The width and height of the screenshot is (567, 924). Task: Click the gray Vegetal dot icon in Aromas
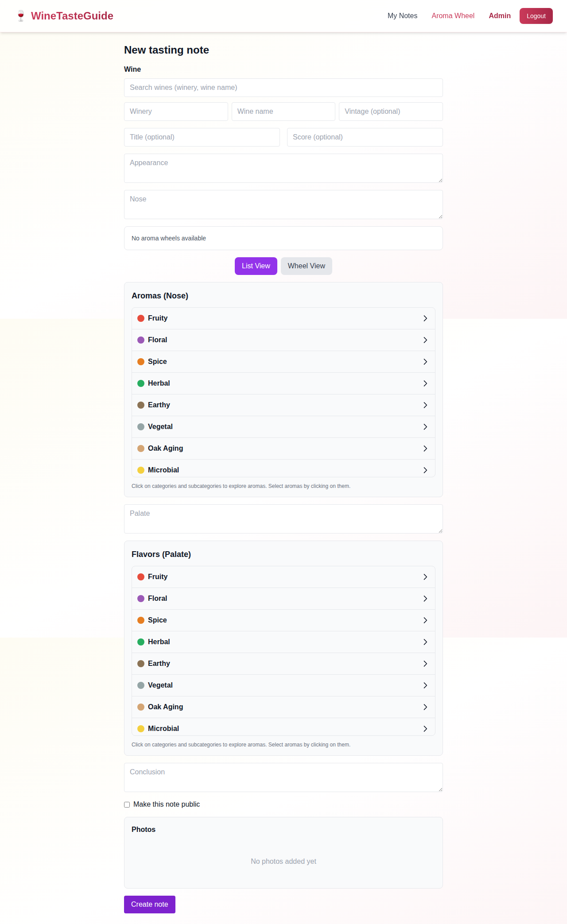click(x=141, y=426)
